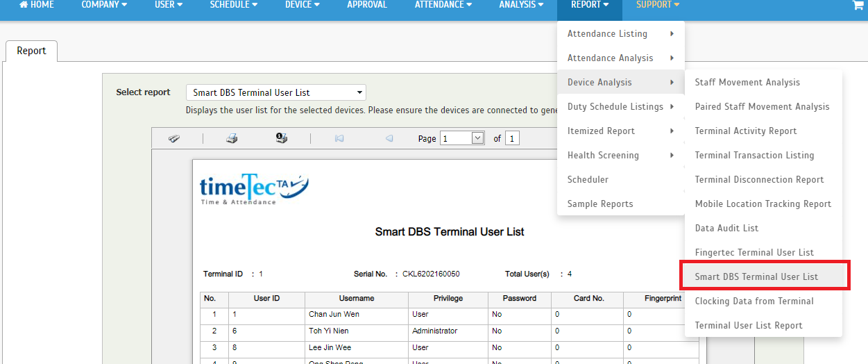Image resolution: width=868 pixels, height=364 pixels.
Task: Click username Chan Jun Wen
Action: coord(334,315)
